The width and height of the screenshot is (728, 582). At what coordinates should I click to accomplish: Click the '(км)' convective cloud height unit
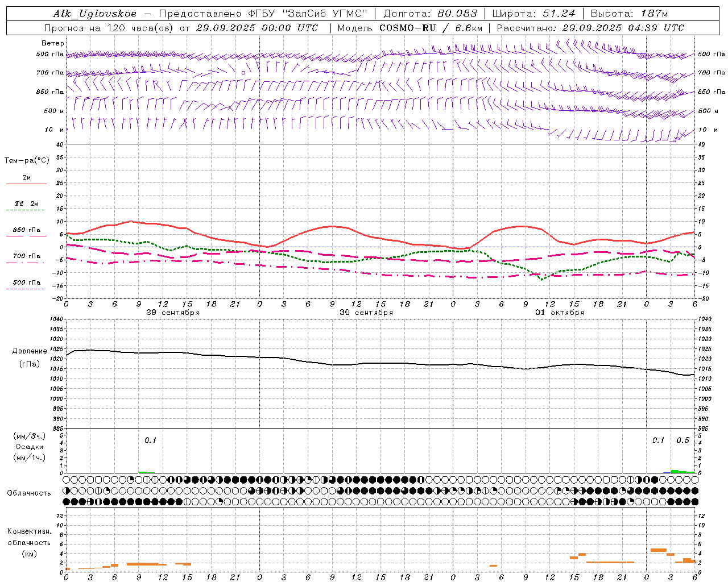[x=30, y=554]
